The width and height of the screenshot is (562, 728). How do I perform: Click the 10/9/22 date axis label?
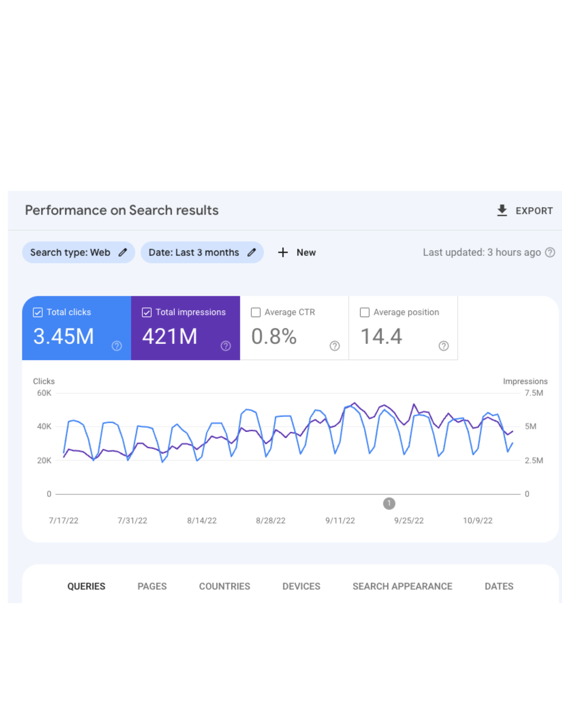(x=478, y=521)
